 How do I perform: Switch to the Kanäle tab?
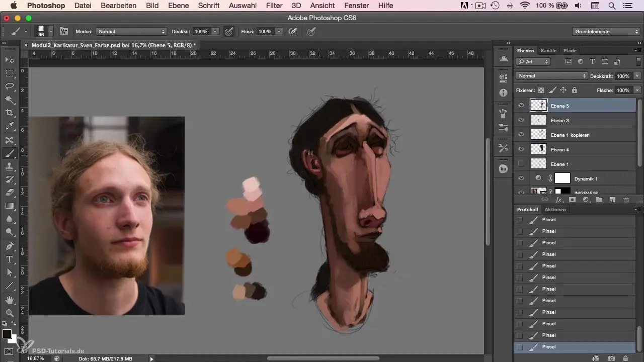click(x=548, y=50)
